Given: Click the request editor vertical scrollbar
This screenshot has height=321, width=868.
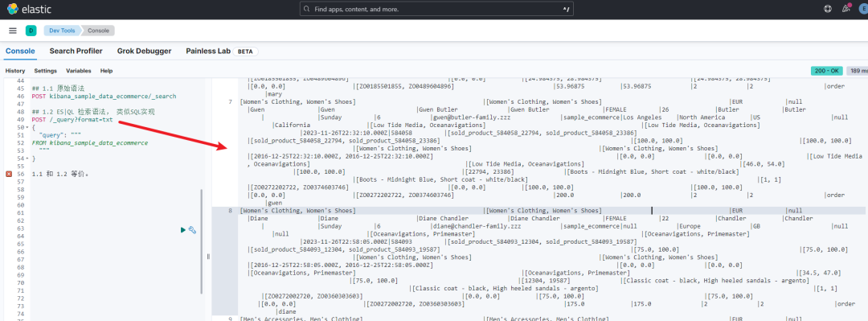Looking at the screenshot, I should tap(202, 241).
